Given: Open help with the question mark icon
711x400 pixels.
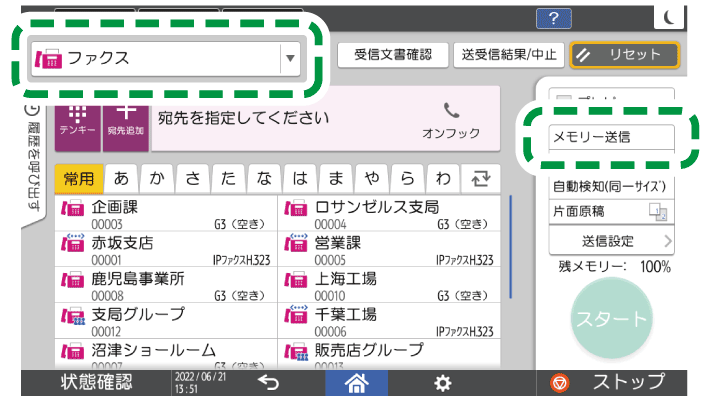Looking at the screenshot, I should (553, 19).
